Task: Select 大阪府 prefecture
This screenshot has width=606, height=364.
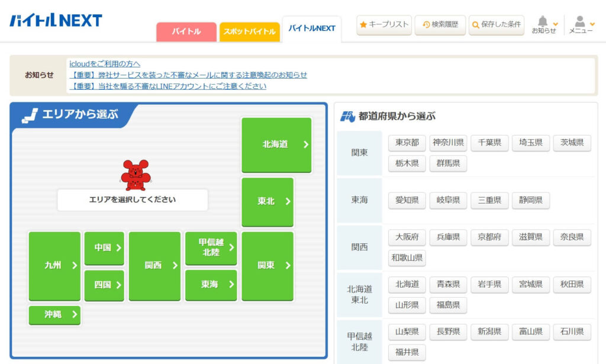Action: click(x=407, y=237)
